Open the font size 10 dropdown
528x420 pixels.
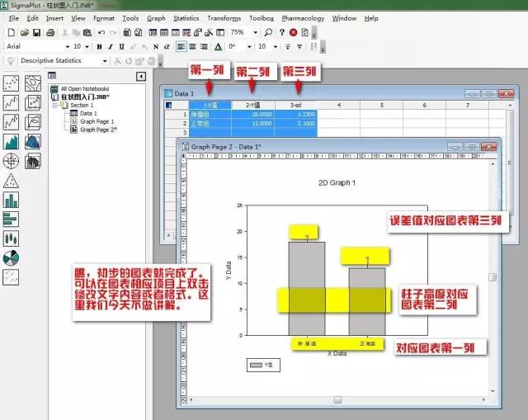tap(87, 46)
